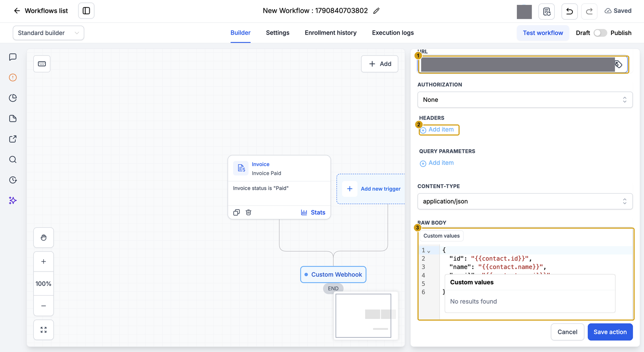
Task: Click Save action button
Action: coord(610,332)
